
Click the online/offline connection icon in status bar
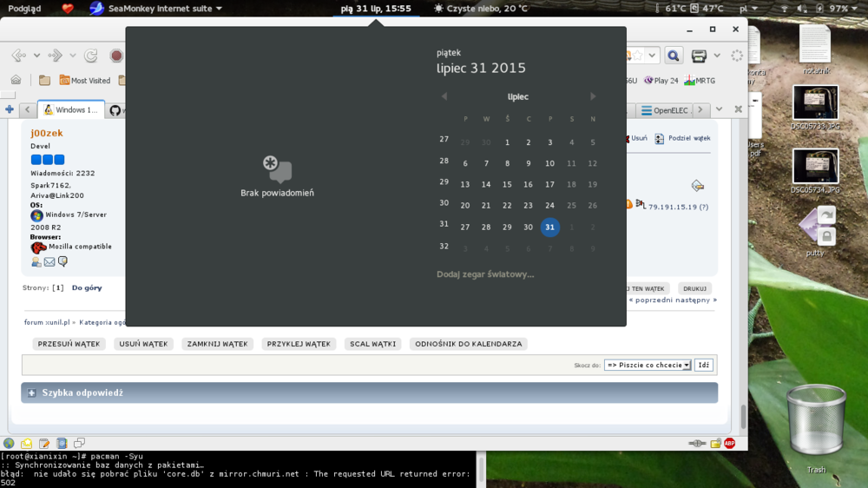pyautogui.click(x=697, y=443)
